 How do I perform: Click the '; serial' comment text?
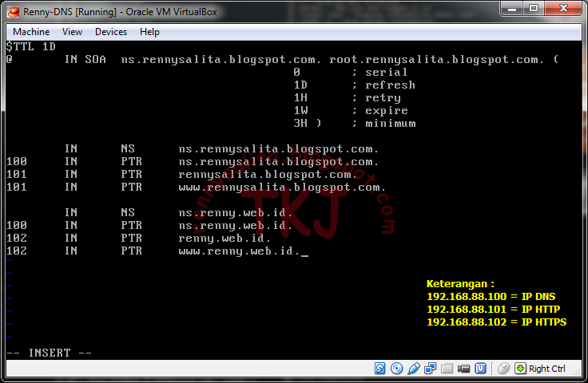click(379, 73)
